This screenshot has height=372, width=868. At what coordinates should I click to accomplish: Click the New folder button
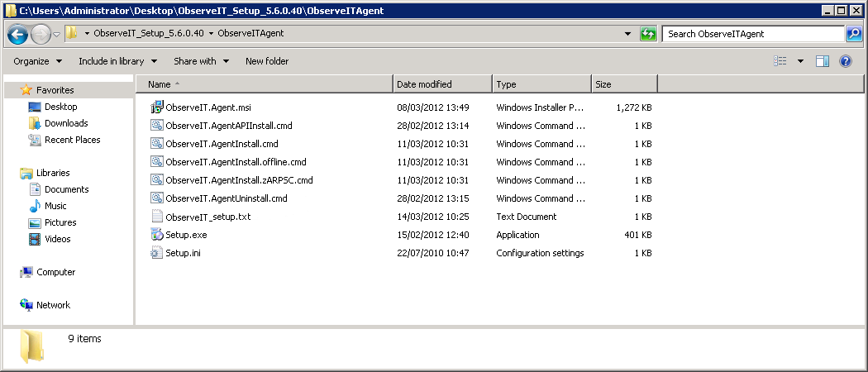(x=267, y=61)
